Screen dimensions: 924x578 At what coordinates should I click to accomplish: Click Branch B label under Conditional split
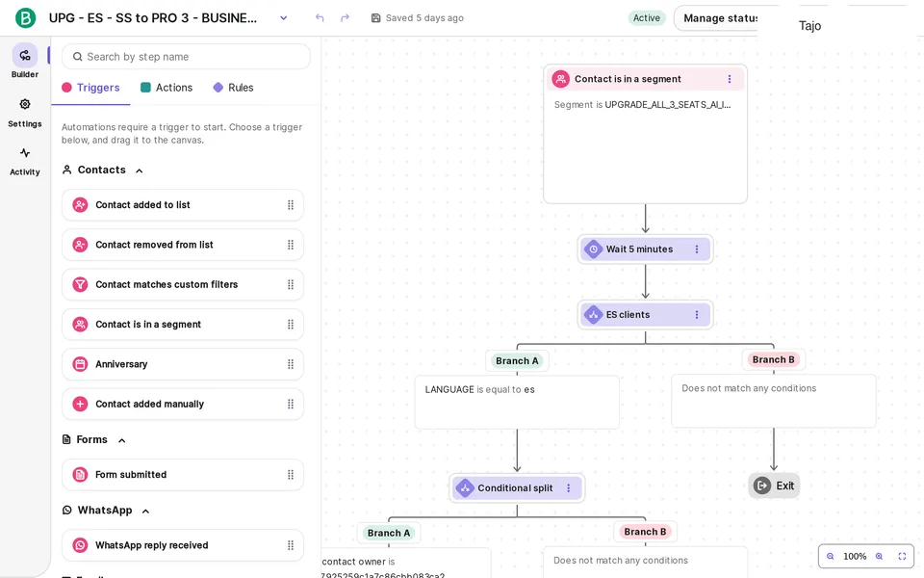pyautogui.click(x=645, y=532)
